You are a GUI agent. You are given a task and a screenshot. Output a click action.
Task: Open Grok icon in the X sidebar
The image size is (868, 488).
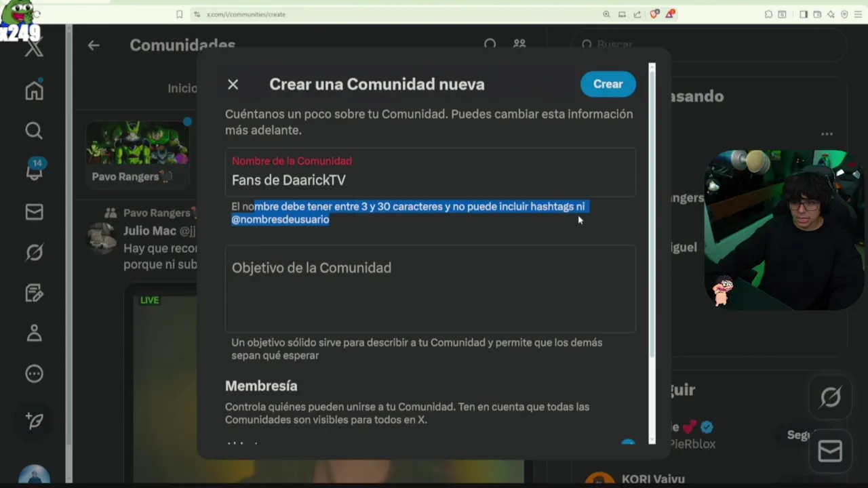[34, 252]
